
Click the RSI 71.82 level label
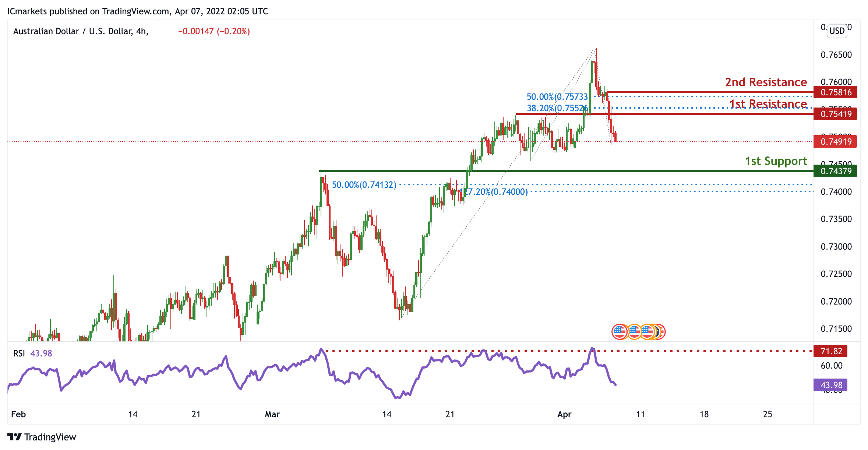tap(831, 351)
